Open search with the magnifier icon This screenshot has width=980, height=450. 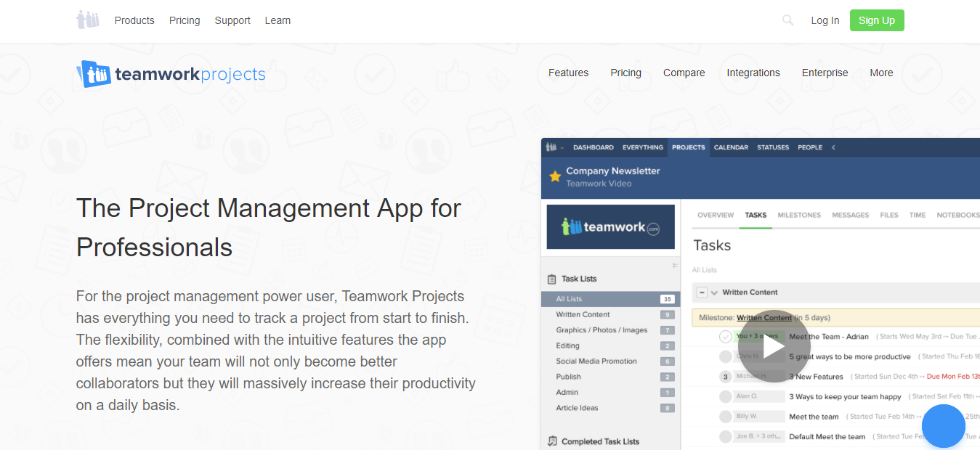787,20
